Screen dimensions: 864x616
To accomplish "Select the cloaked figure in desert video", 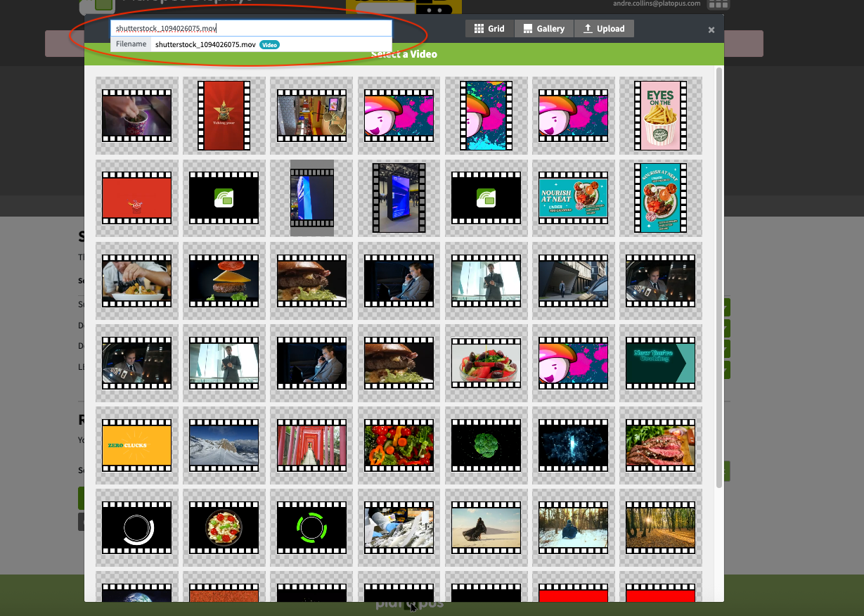I will click(486, 527).
